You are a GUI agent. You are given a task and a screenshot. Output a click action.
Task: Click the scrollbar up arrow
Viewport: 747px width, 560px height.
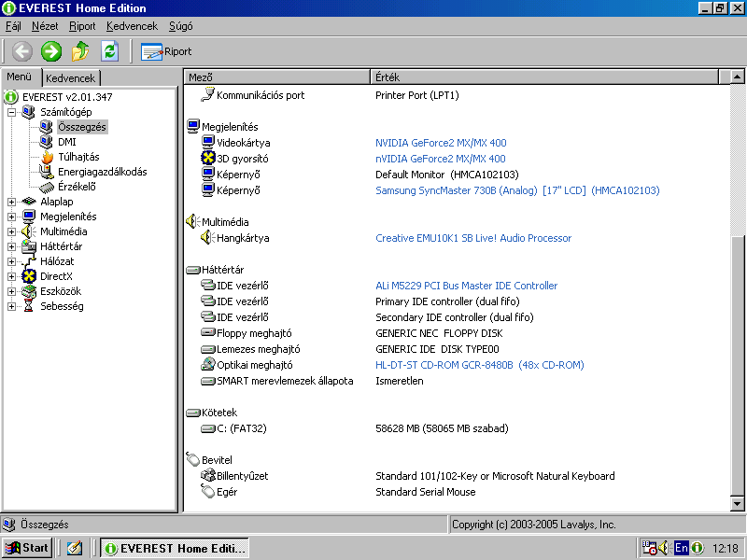(x=737, y=77)
